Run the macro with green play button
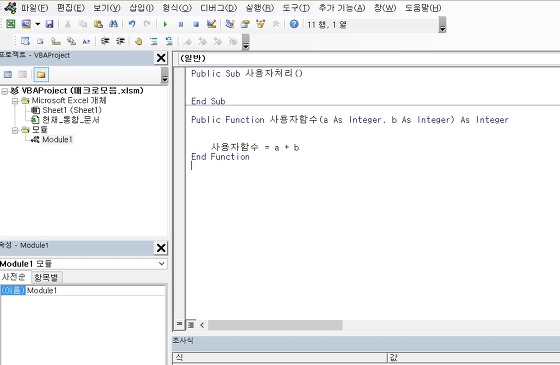This screenshot has height=365, width=560. 165,24
